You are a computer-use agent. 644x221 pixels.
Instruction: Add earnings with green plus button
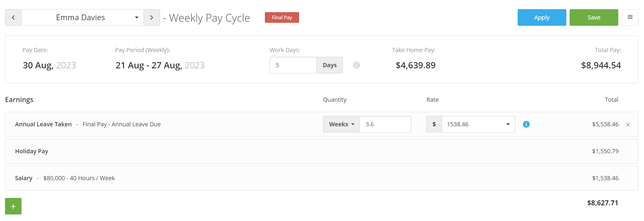(x=13, y=206)
